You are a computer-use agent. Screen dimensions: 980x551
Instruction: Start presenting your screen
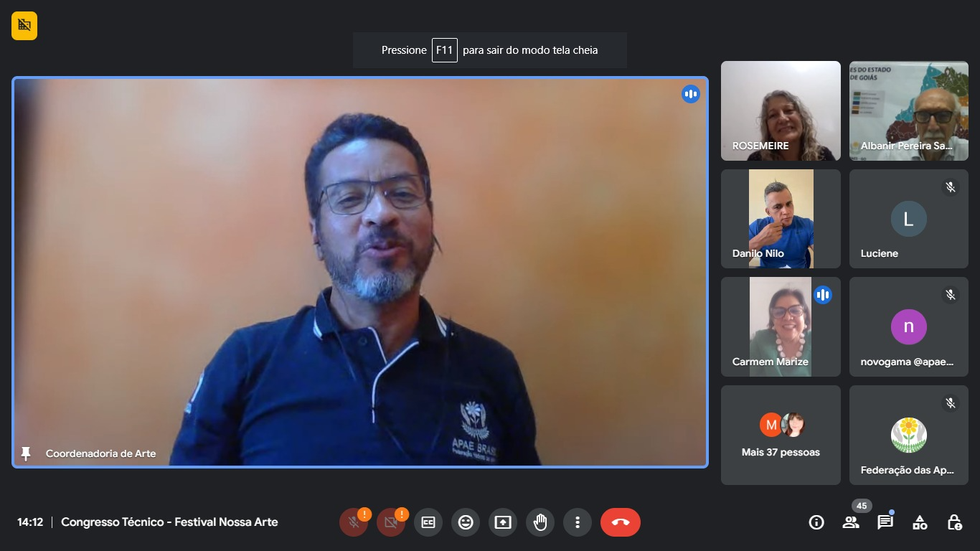pyautogui.click(x=503, y=522)
